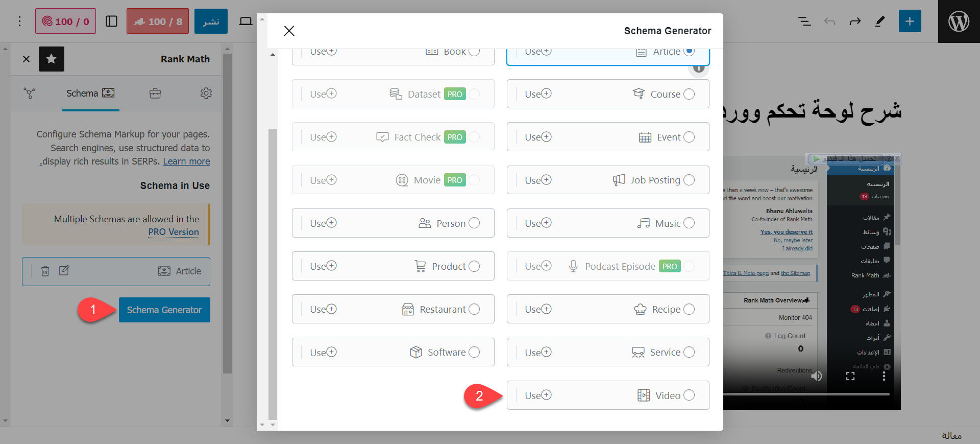Close the Schema Generator dialog
The height and width of the screenshot is (444, 980).
(289, 31)
